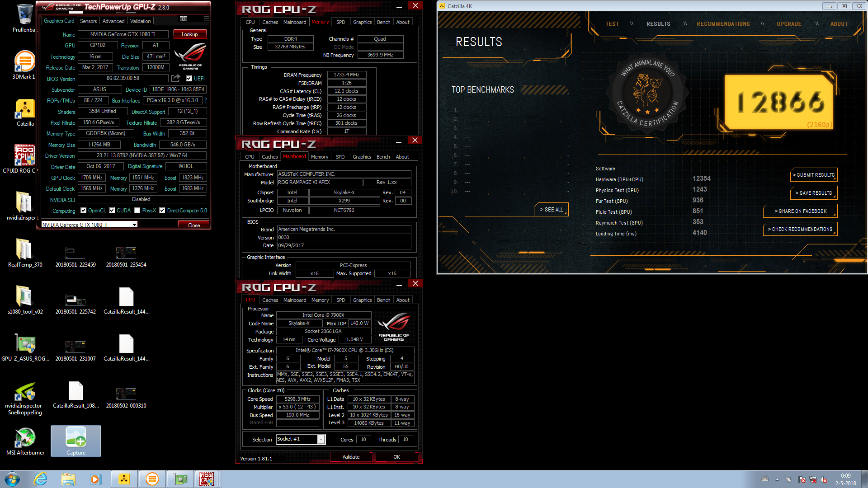Click OK button in CPU-Z

click(x=396, y=457)
